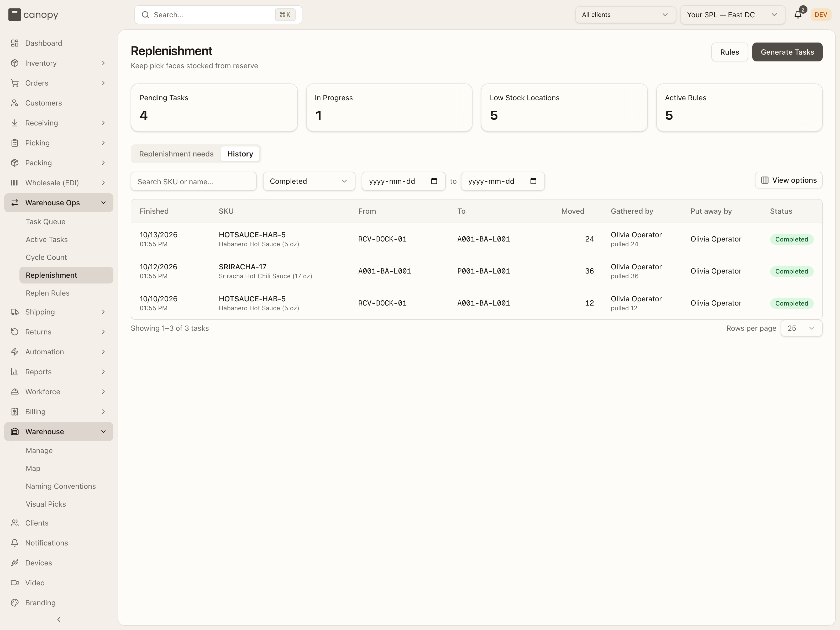Screen dimensions: 840x630
Task: Click the Returns circular arrow icon
Action: point(15,332)
